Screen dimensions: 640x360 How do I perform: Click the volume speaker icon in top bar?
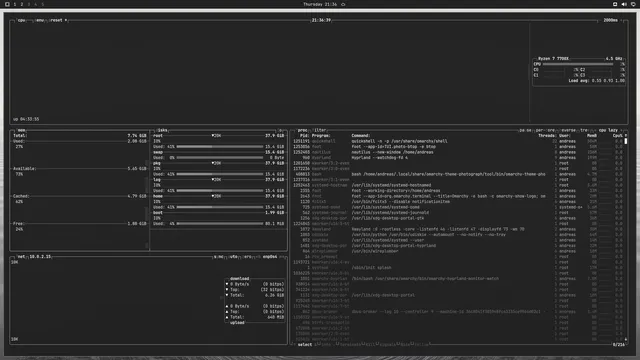click(x=624, y=4)
